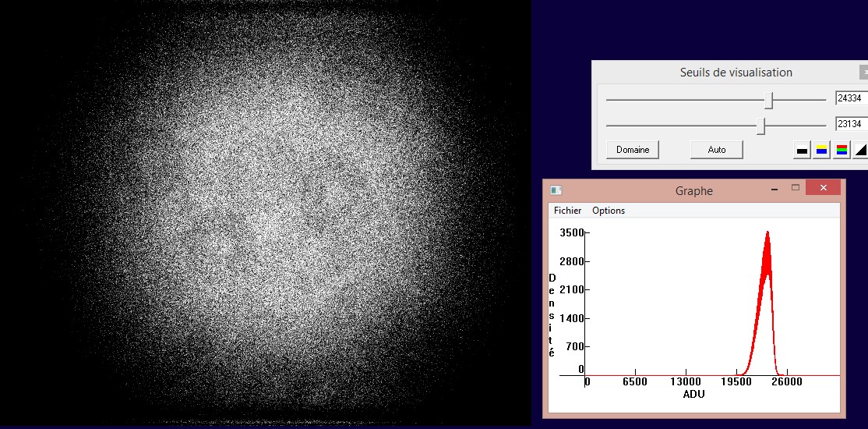Maximize the Graphe window
Screen dimensions: 868x429
coord(796,187)
